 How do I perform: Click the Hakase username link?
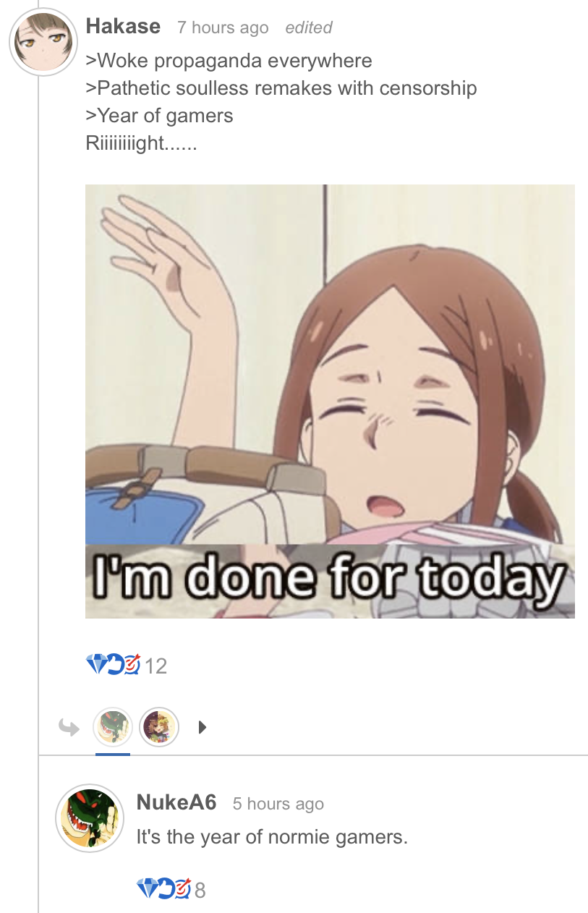tap(123, 27)
